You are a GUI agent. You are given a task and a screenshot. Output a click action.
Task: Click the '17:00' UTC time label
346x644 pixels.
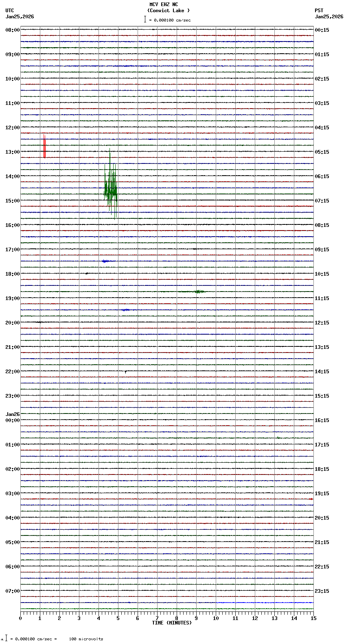pyautogui.click(x=13, y=250)
